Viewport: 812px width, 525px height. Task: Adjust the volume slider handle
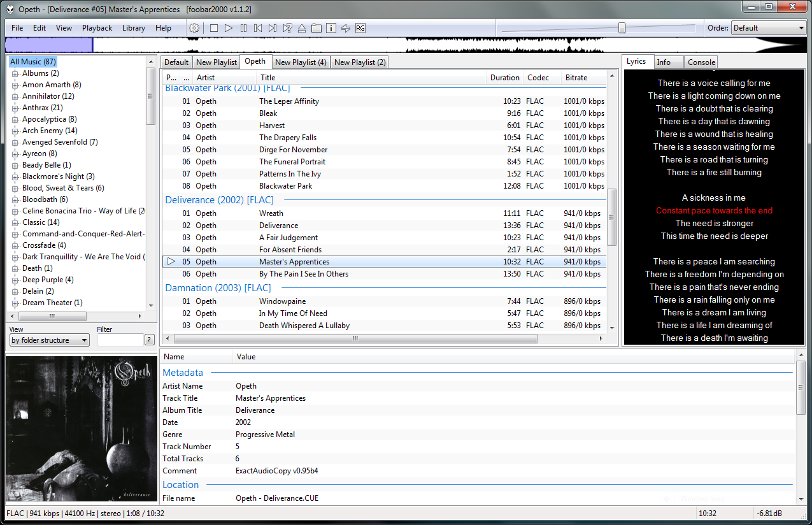(622, 28)
